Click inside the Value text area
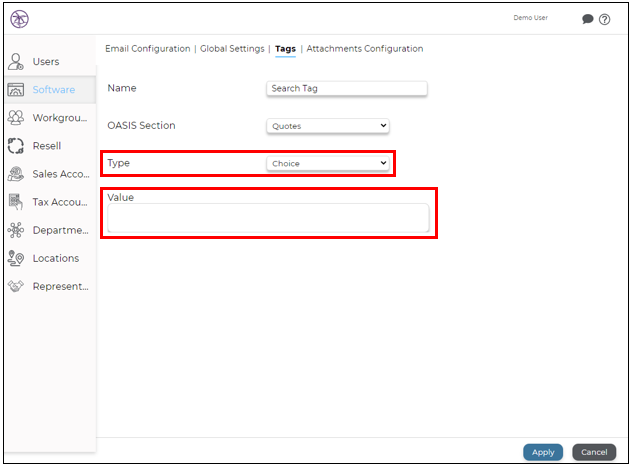 coord(268,218)
